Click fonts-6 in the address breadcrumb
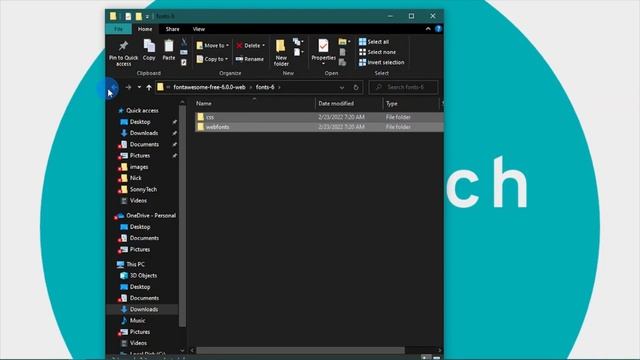 point(265,87)
